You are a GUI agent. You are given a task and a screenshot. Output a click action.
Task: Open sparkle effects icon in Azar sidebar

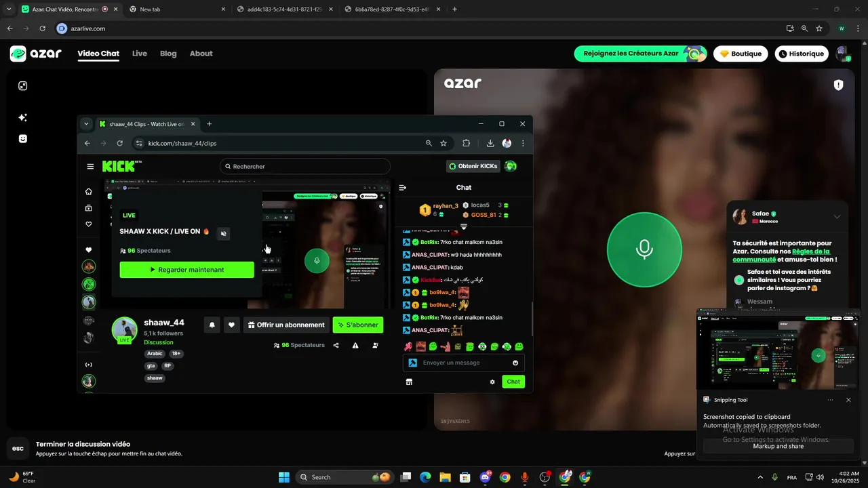click(22, 117)
